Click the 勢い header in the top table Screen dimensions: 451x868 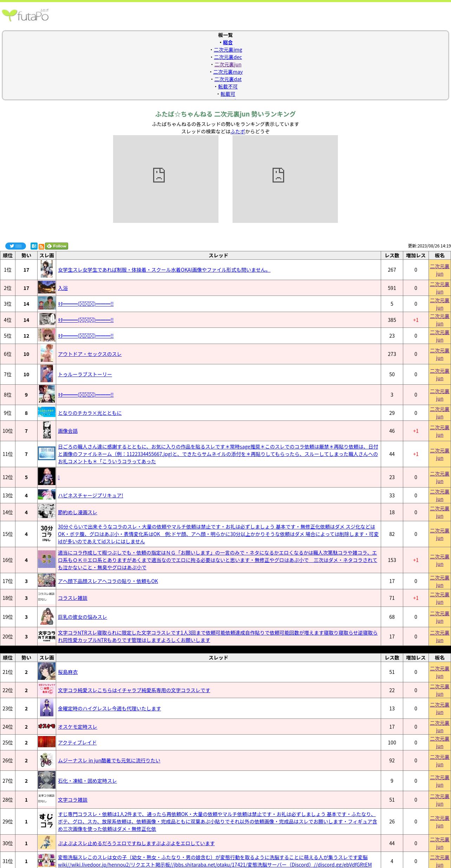coord(26,256)
